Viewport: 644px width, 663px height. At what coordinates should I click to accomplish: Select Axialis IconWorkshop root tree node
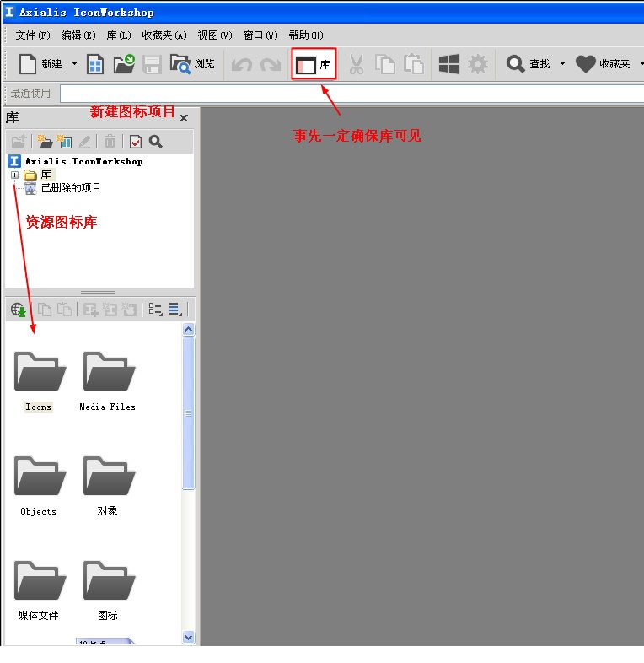click(83, 161)
